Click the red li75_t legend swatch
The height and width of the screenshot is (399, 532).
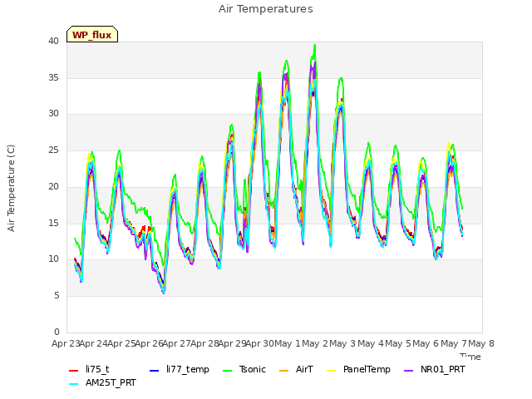point(74,371)
